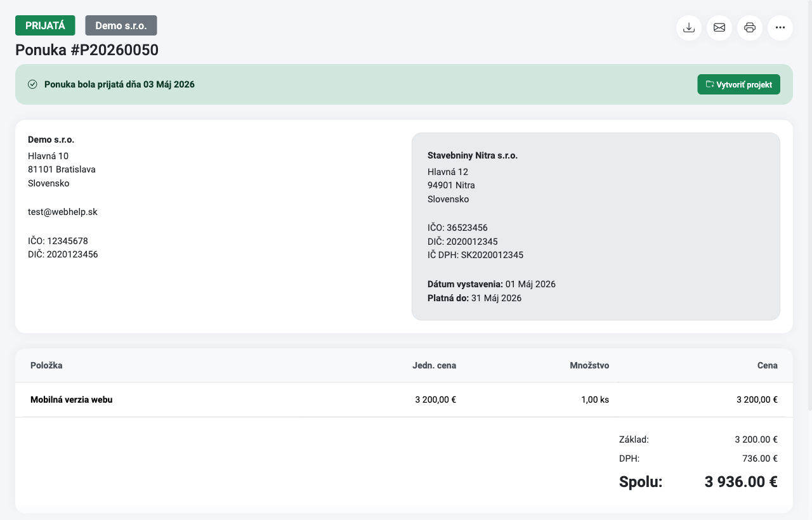Print the offer using printer icon
The image size is (812, 520).
coord(750,28)
